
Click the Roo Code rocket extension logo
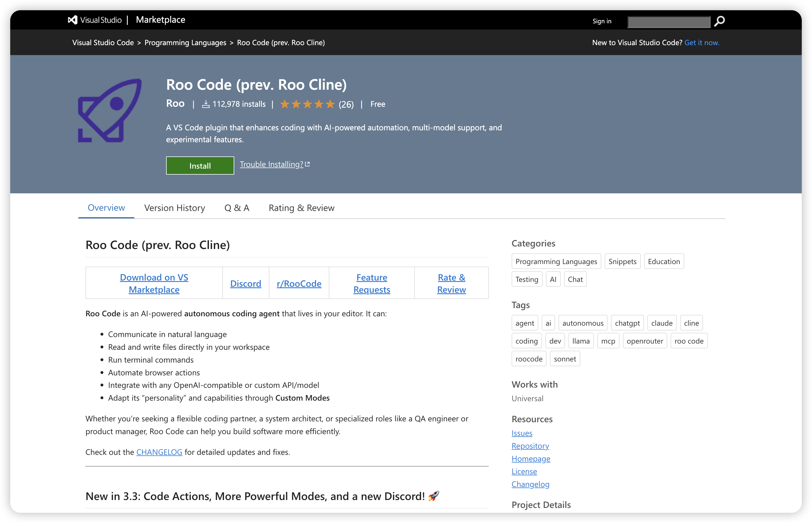[x=110, y=110]
